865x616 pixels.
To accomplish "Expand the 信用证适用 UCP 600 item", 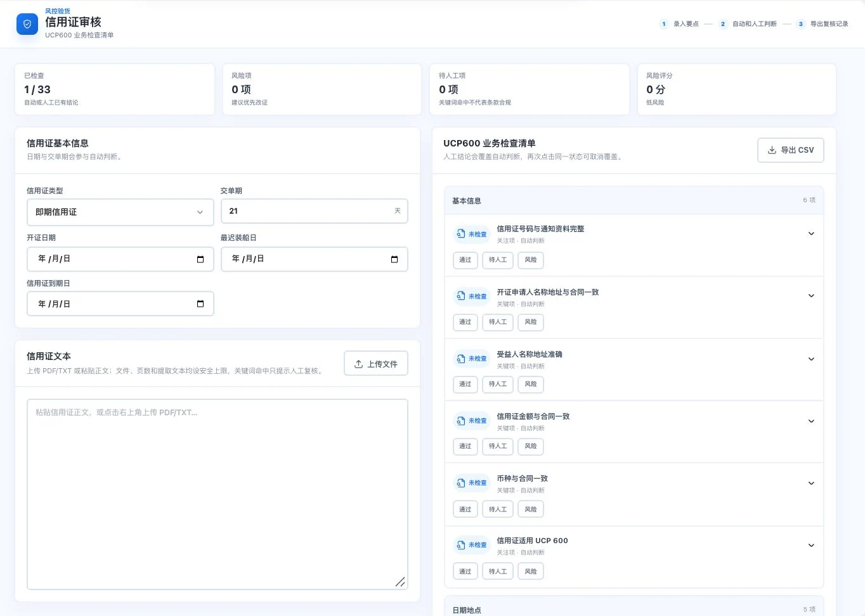I will tap(811, 546).
